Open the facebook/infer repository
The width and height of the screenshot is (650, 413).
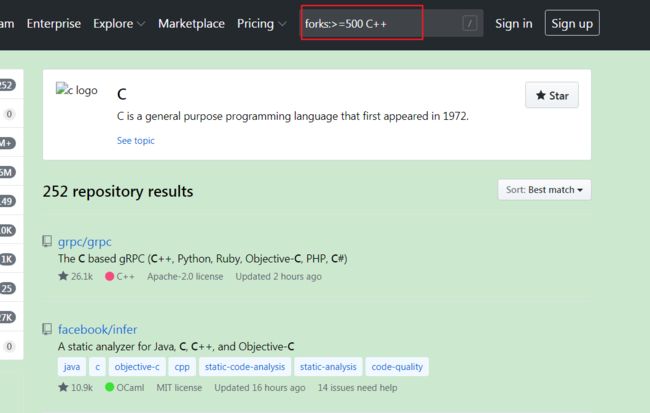pyautogui.click(x=97, y=330)
